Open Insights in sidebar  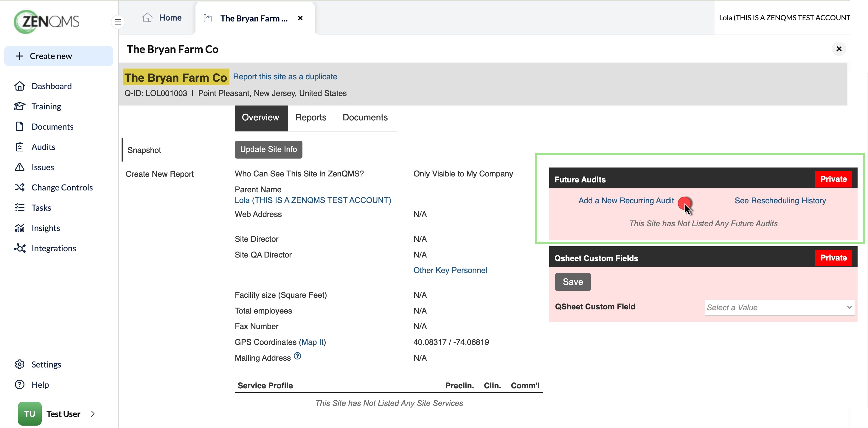click(46, 228)
